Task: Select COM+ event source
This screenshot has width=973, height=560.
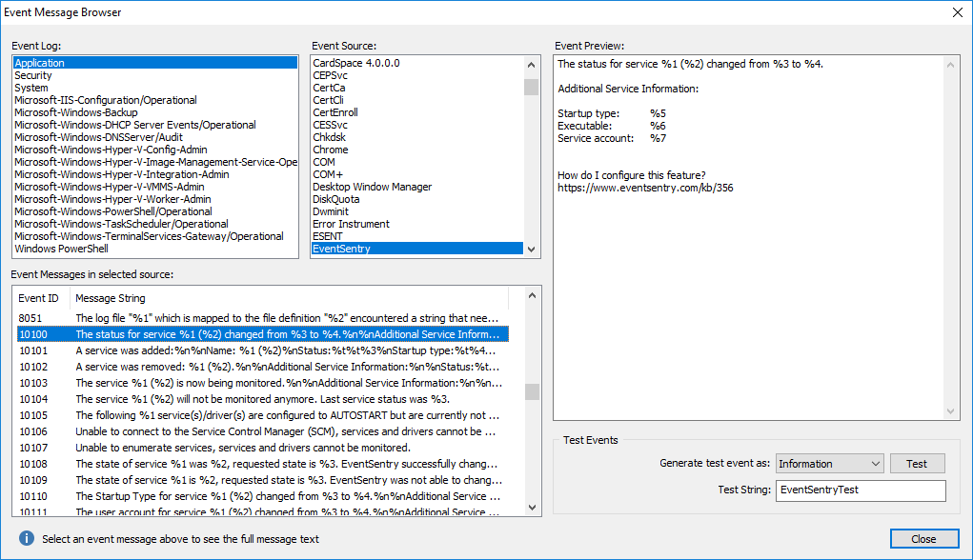Action: pos(417,174)
